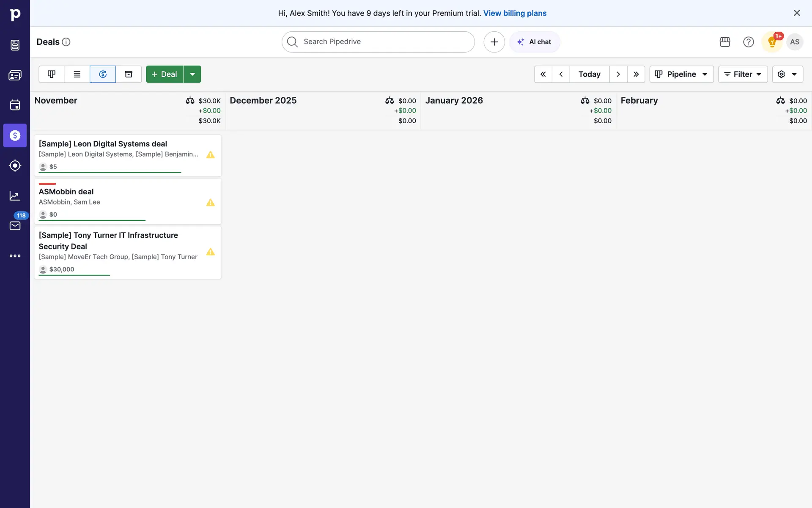The image size is (812, 508).
Task: Open Activities calendar icon in sidebar
Action: [x=15, y=105]
